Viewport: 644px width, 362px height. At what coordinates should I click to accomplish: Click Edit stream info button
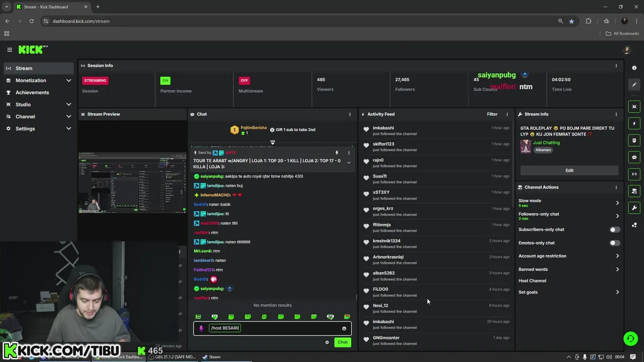[569, 170]
